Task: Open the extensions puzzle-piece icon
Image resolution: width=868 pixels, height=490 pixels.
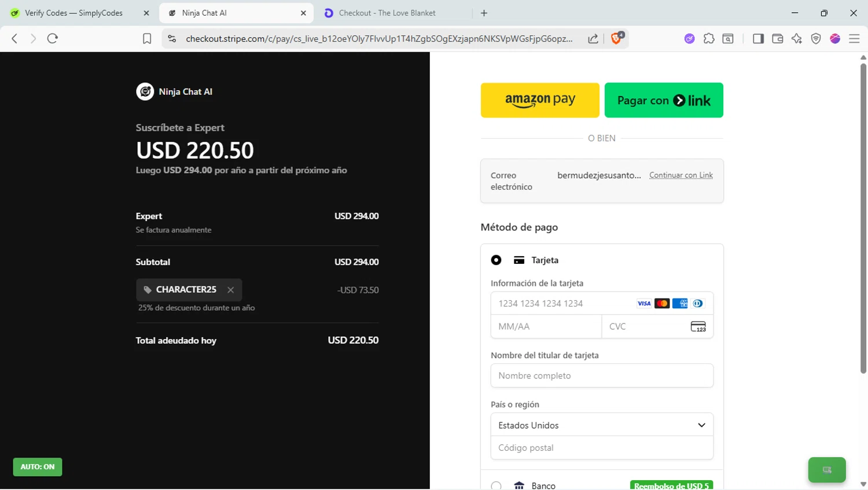Action: click(x=709, y=39)
